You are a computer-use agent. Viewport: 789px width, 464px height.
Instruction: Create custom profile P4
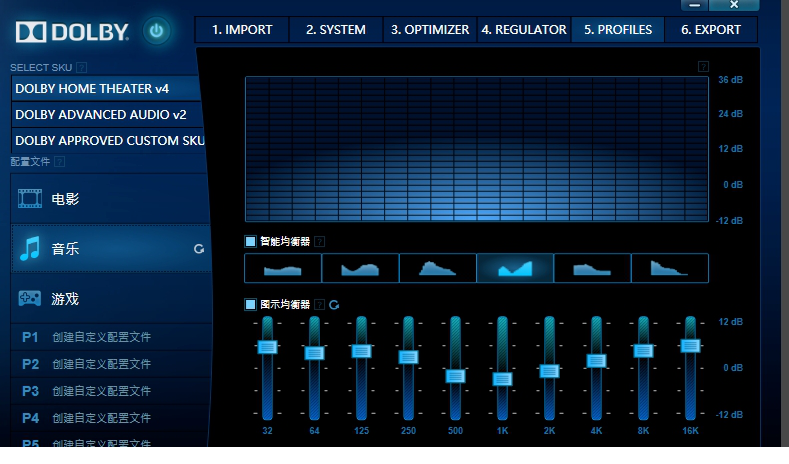(111, 418)
